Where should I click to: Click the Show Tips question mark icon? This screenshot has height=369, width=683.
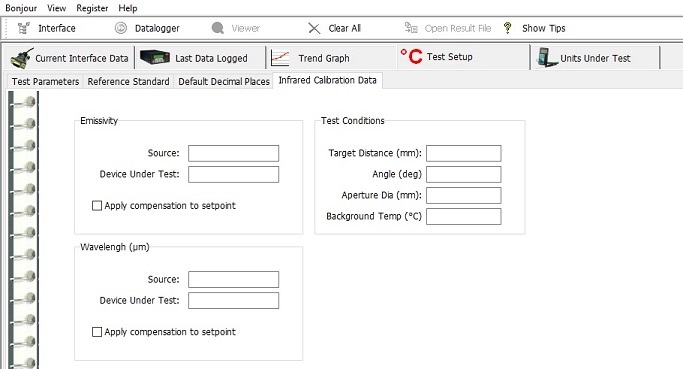(x=507, y=28)
